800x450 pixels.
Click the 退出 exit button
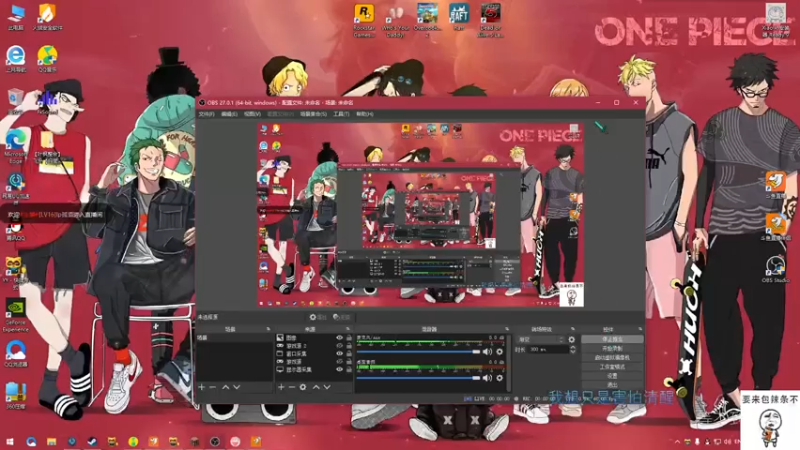[612, 385]
